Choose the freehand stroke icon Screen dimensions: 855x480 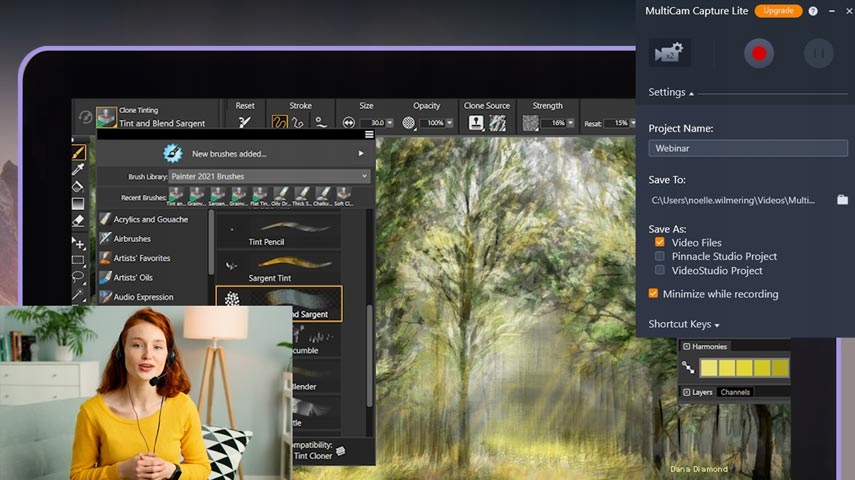[x=280, y=123]
